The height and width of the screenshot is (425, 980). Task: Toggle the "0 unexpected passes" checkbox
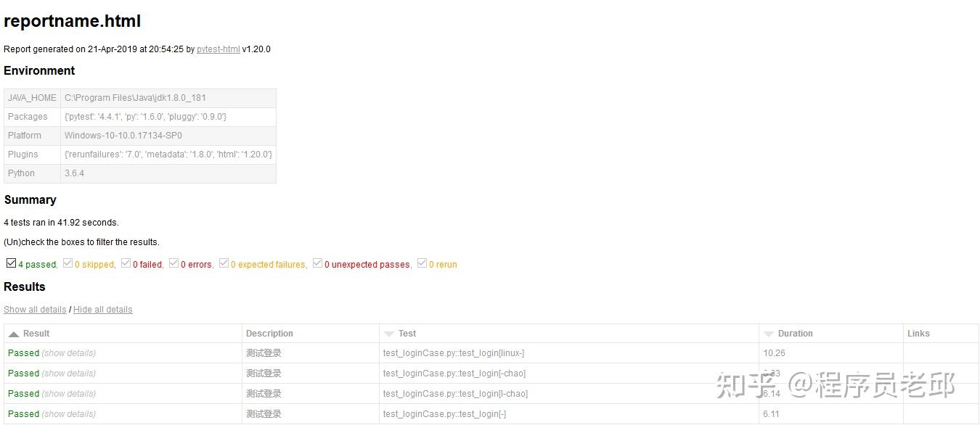pyautogui.click(x=317, y=263)
